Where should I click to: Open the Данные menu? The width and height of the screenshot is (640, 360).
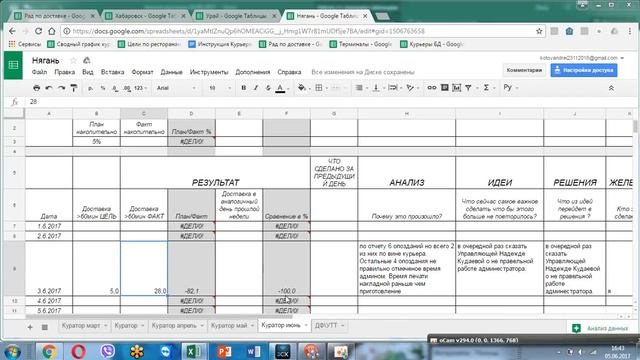171,72
